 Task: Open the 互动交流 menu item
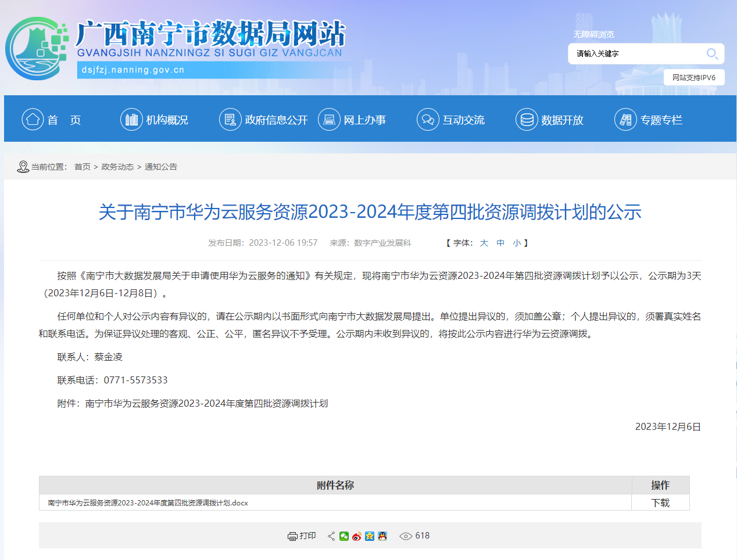point(464,120)
